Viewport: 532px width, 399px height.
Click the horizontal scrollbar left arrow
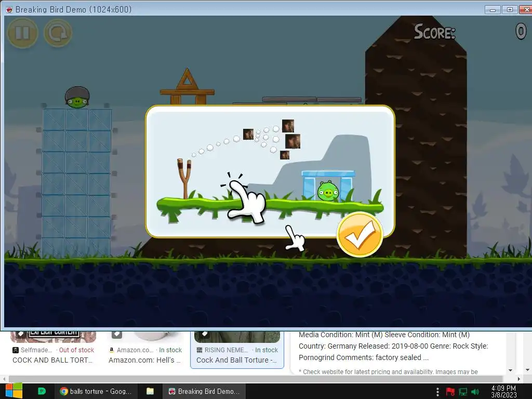[x=4, y=379]
